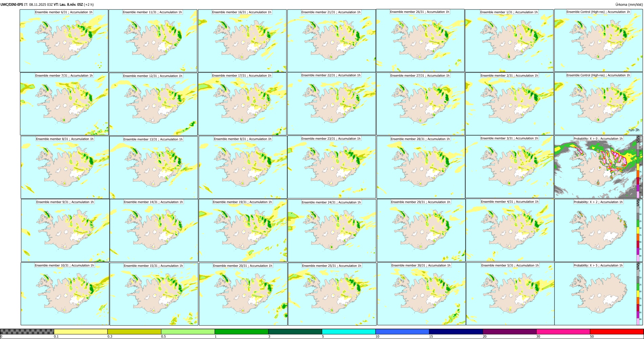Click the 'run-3h' label on control map

coord(634,130)
